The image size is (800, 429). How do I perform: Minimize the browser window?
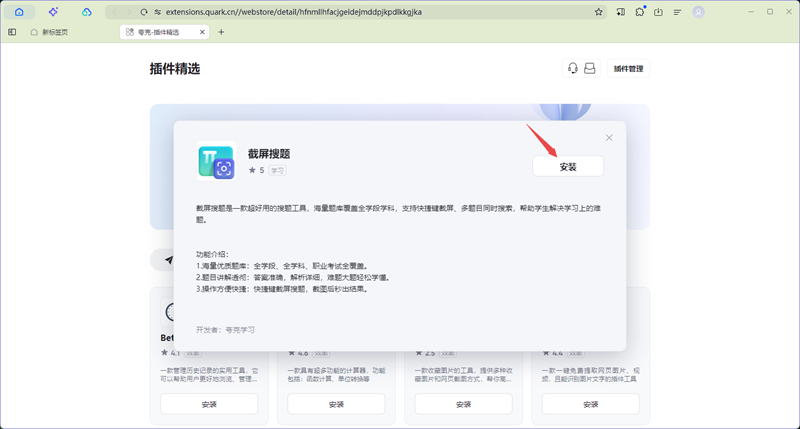pos(751,12)
